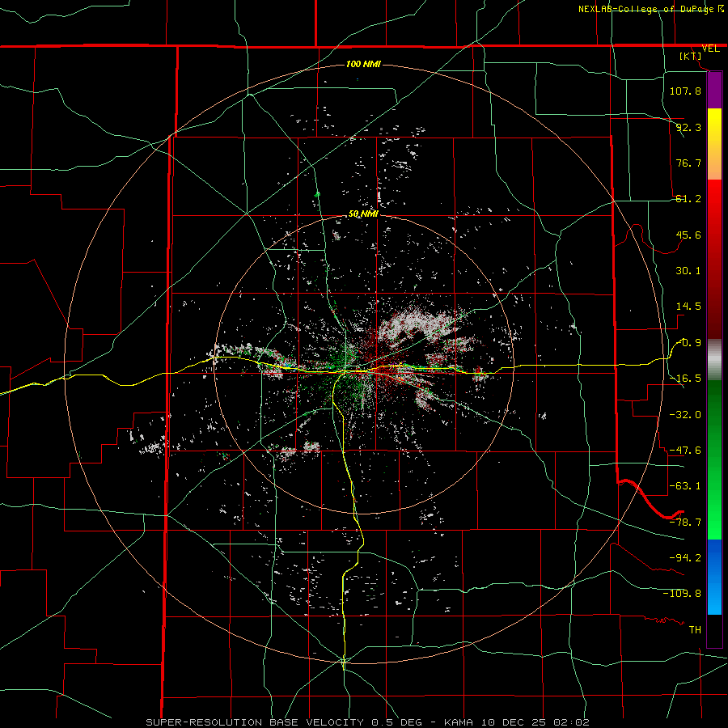
Task: Select the 76.7 scale value
Action: (688, 163)
